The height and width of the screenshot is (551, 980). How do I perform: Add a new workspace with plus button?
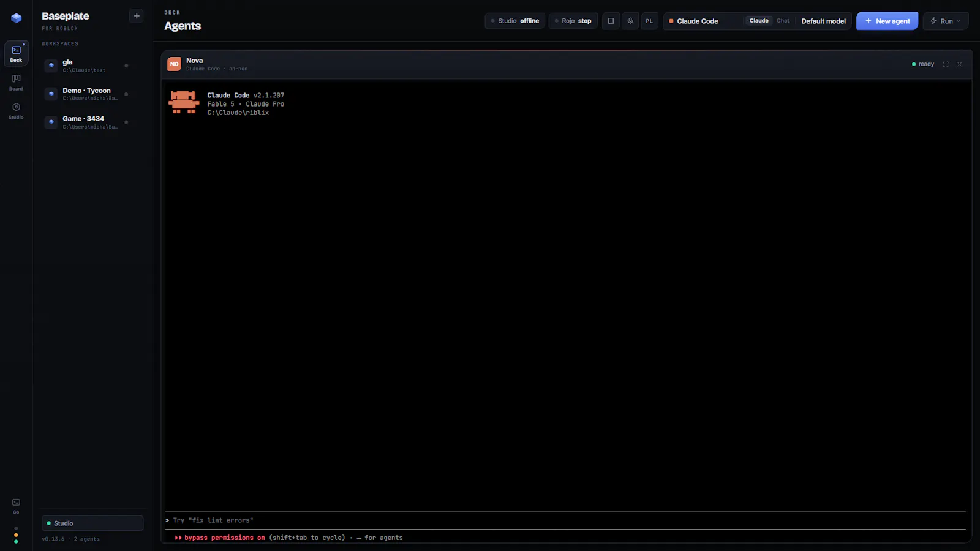137,16
